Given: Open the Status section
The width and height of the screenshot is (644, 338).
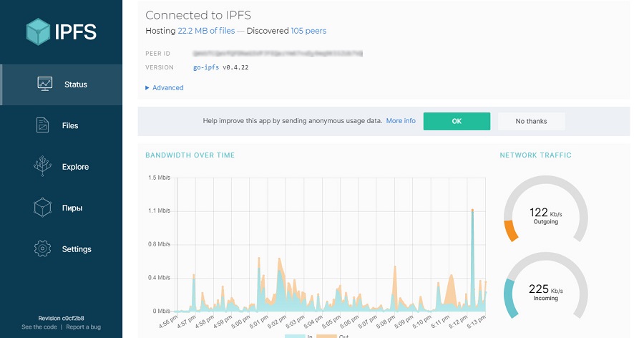Looking at the screenshot, I should [x=62, y=84].
